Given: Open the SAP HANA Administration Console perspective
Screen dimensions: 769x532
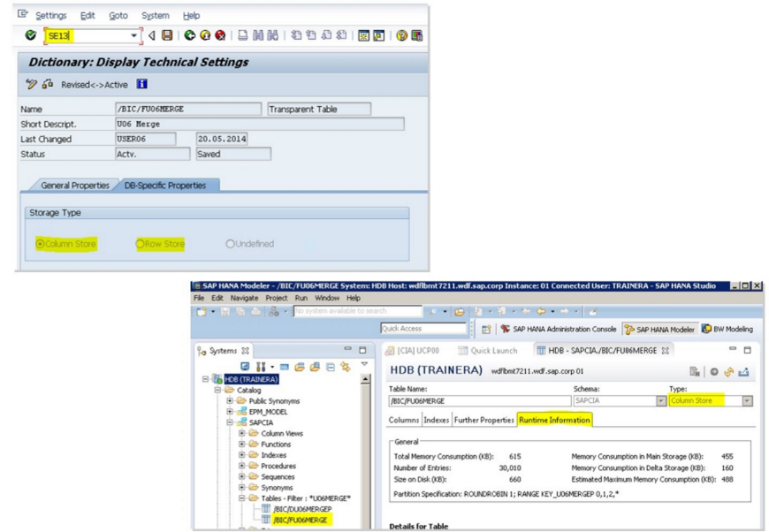Looking at the screenshot, I should click(x=559, y=330).
